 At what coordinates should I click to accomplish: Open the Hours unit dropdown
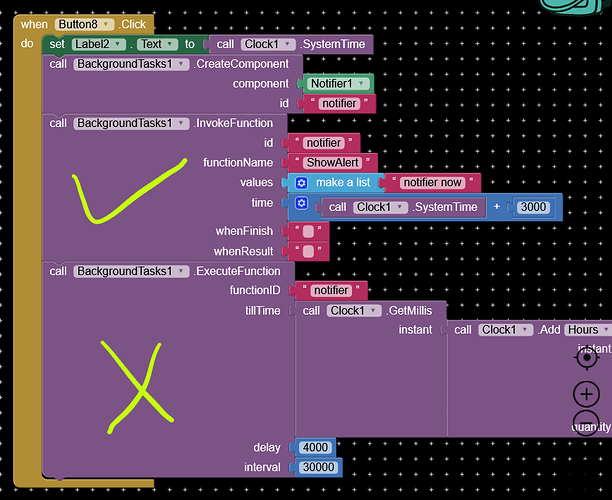click(x=588, y=330)
